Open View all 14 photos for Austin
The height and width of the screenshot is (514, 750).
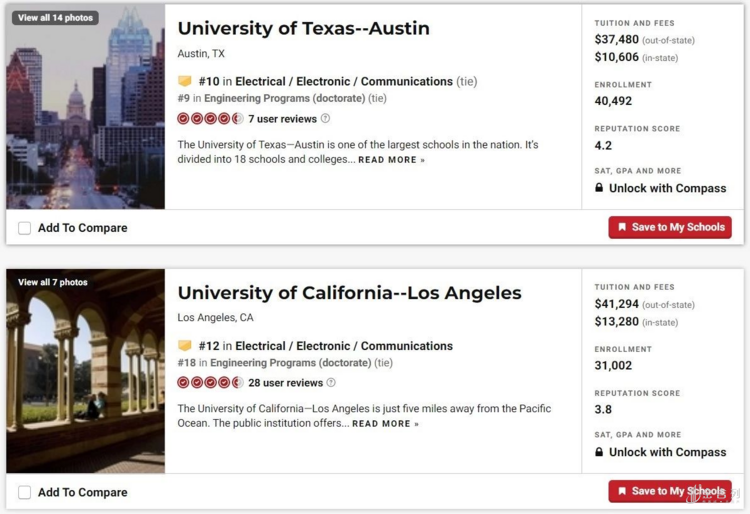coord(55,18)
